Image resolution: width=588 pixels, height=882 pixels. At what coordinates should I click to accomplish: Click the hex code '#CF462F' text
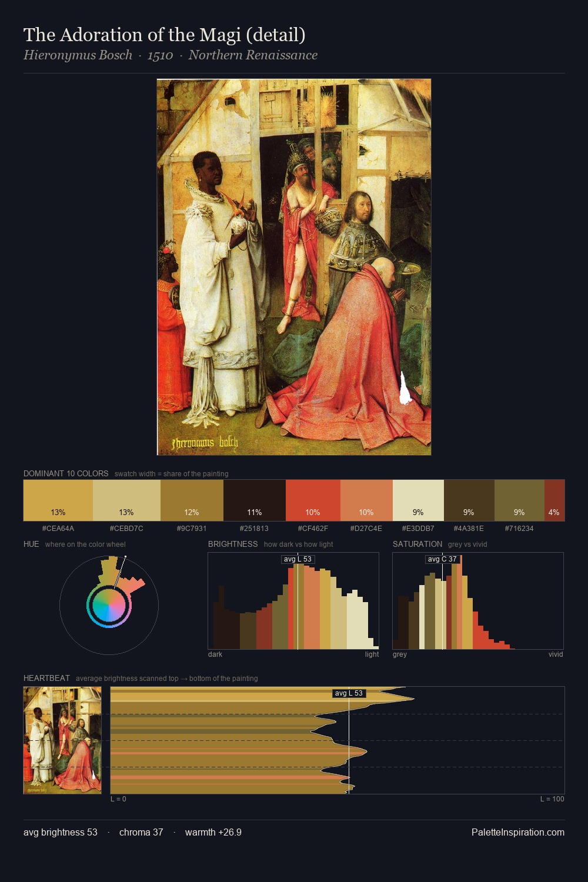tap(313, 529)
